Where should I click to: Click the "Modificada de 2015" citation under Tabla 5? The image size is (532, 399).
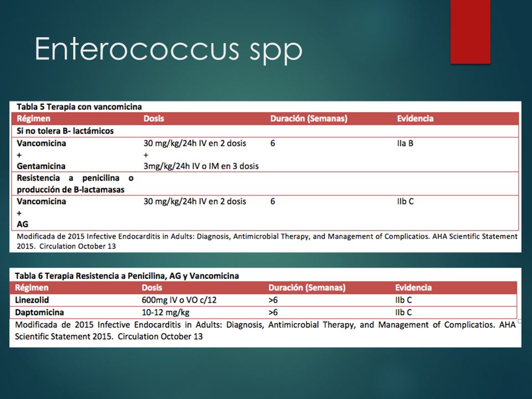pos(267,241)
